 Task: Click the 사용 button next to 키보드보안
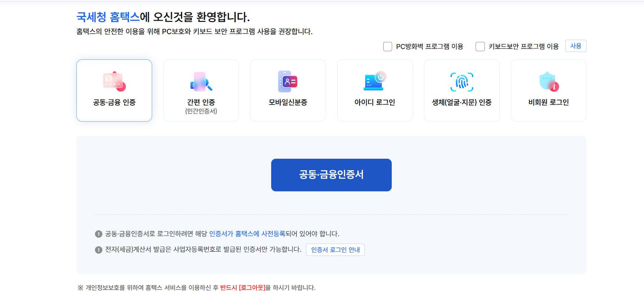pyautogui.click(x=576, y=46)
